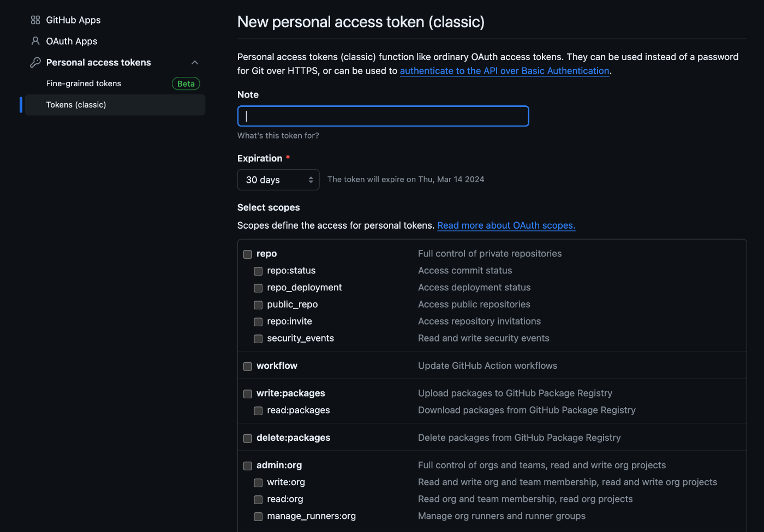
Task: Click 'Manage org runners and runner groups' text
Action: point(502,516)
